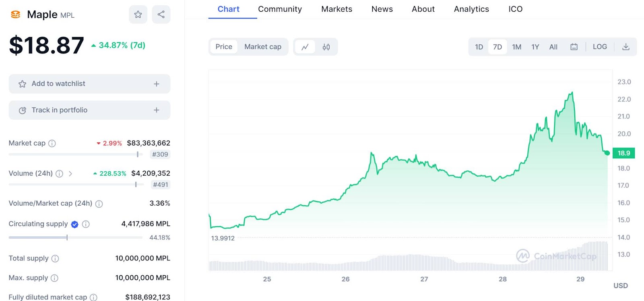The width and height of the screenshot is (644, 301).
Task: Click the Volume (24h) rank progress bar
Action: (x=76, y=184)
